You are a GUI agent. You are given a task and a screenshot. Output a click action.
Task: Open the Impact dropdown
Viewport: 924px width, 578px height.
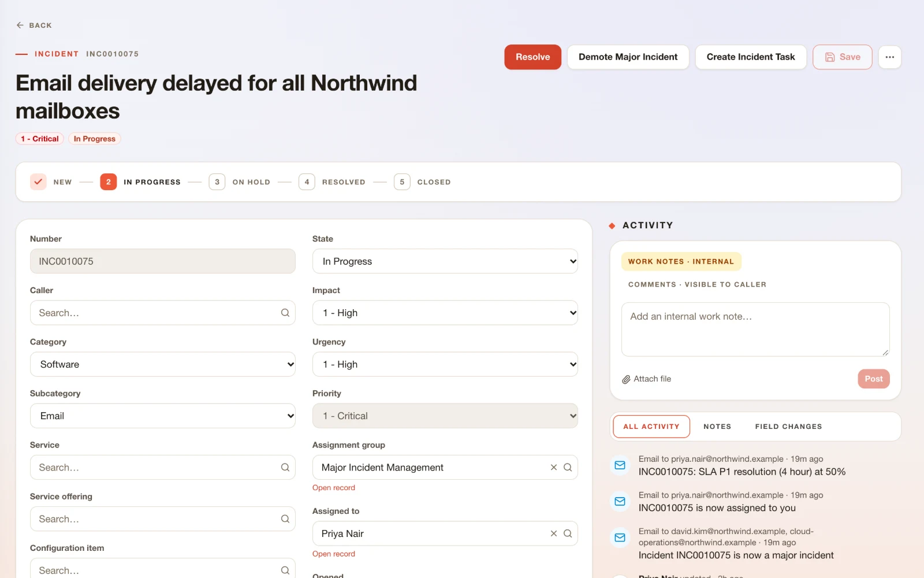coord(445,313)
